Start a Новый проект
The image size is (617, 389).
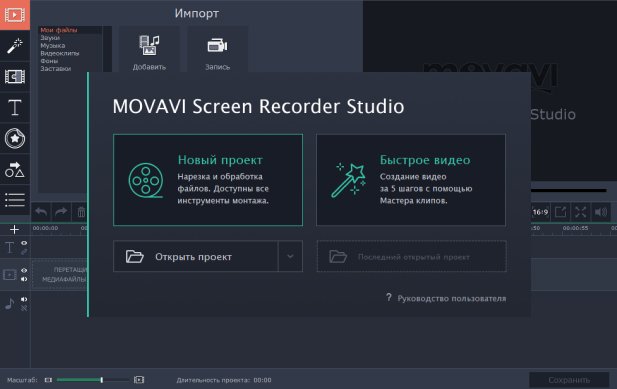tap(208, 180)
